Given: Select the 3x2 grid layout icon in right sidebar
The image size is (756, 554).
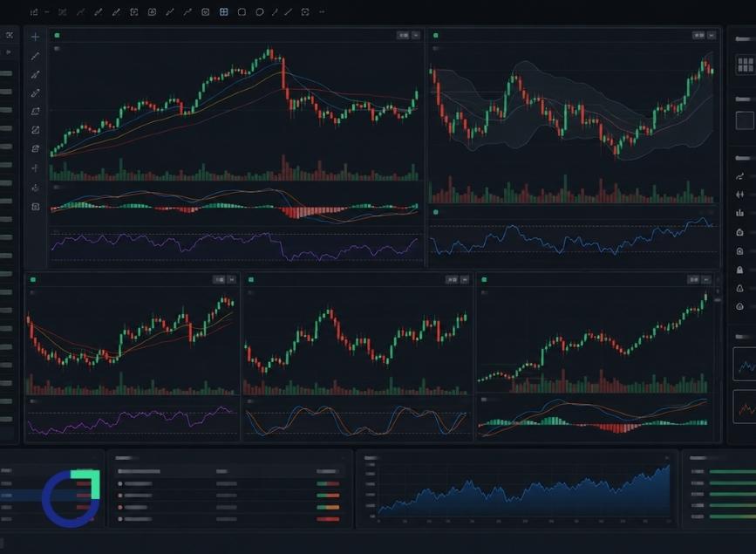Looking at the screenshot, I should click(x=746, y=65).
